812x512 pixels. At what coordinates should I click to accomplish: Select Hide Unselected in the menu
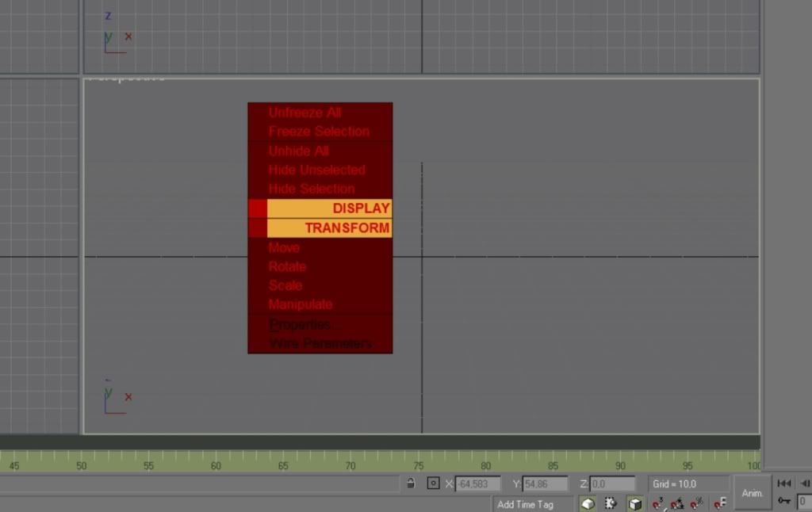[x=320, y=170]
